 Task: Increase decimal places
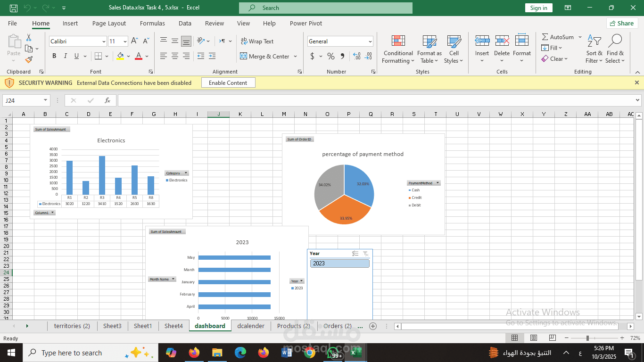click(x=356, y=56)
